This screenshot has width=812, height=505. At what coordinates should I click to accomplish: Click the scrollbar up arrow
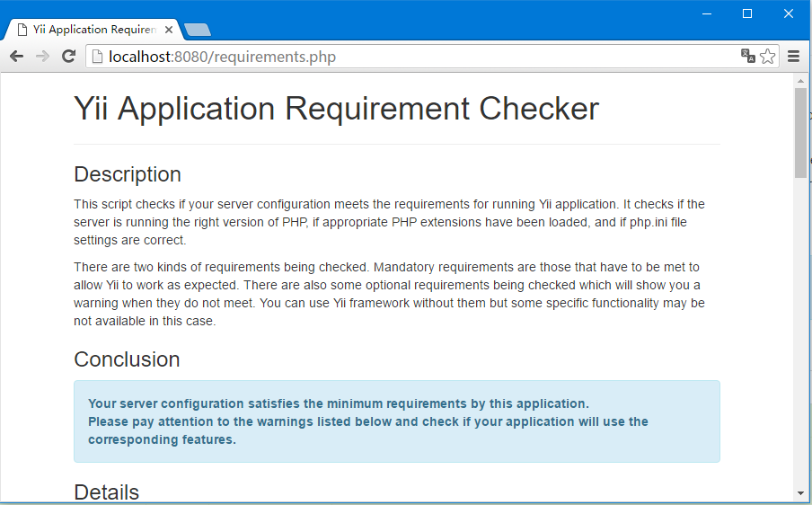point(800,81)
